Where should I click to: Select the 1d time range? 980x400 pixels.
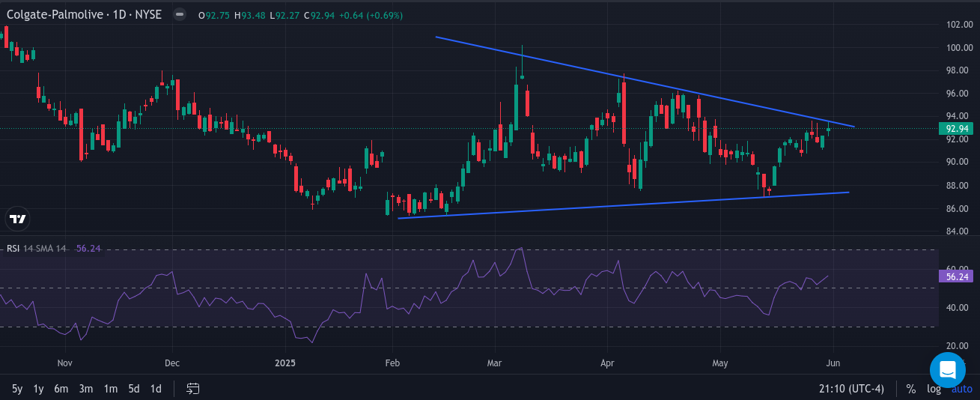pos(156,389)
